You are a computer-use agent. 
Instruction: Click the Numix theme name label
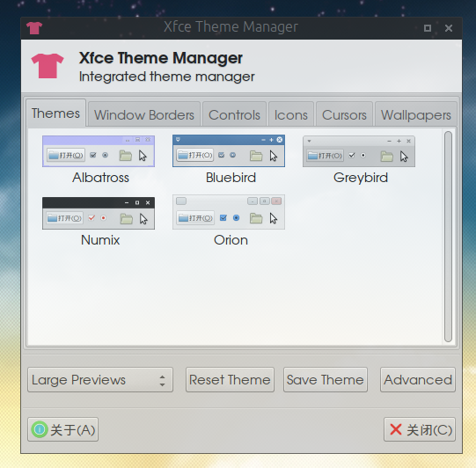coord(100,240)
